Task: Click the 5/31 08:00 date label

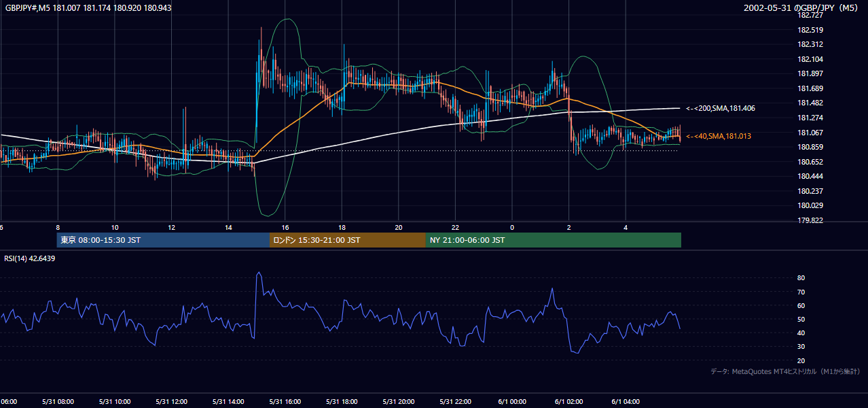Action: point(58,402)
